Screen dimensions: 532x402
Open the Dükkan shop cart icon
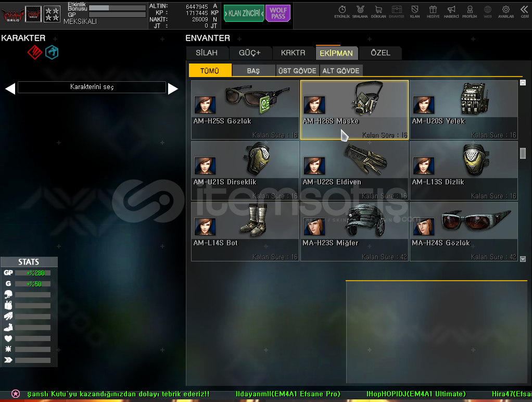pos(378,11)
